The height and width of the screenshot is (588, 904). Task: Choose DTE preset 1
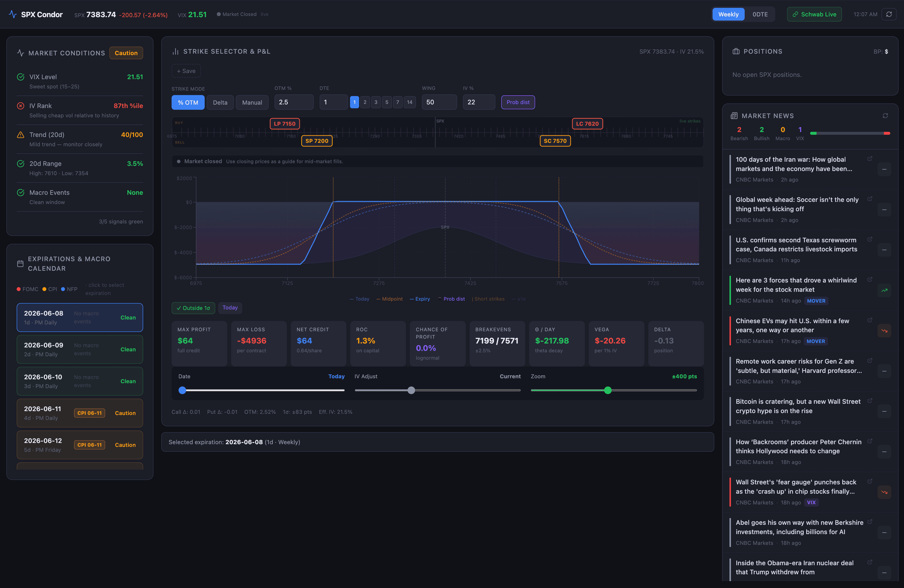[x=354, y=102]
